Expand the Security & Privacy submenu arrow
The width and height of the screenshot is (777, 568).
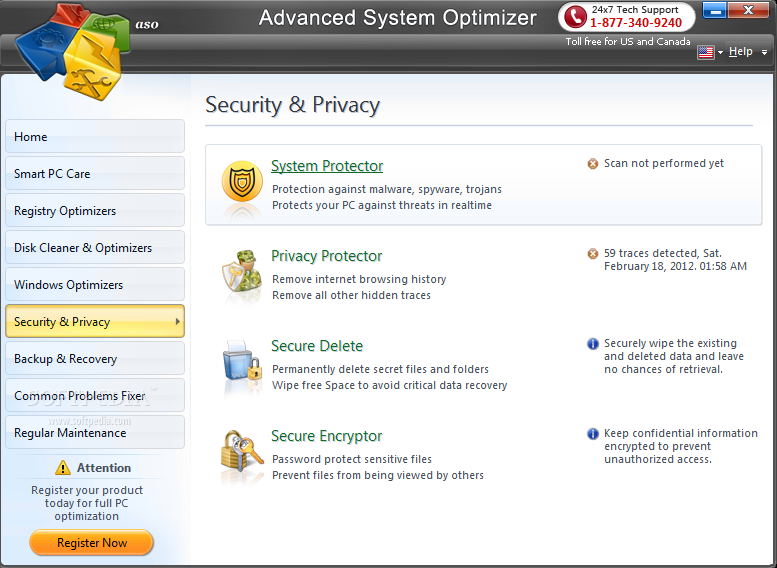(x=177, y=321)
